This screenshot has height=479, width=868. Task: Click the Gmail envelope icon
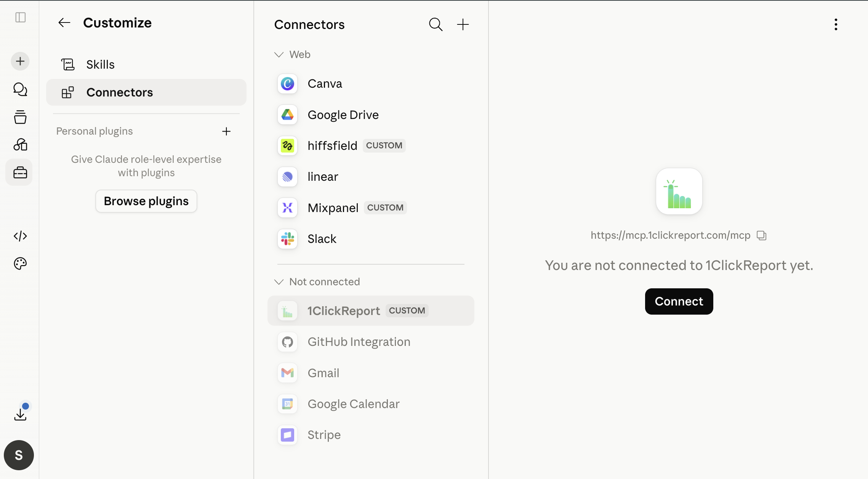click(287, 373)
